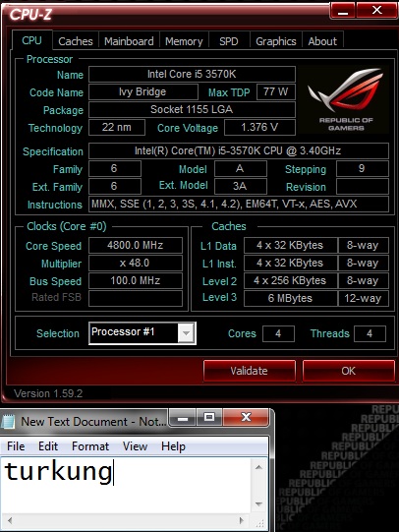Screen dimensions: 399x532
Task: Click the OK button in CPU-Z
Action: click(349, 371)
